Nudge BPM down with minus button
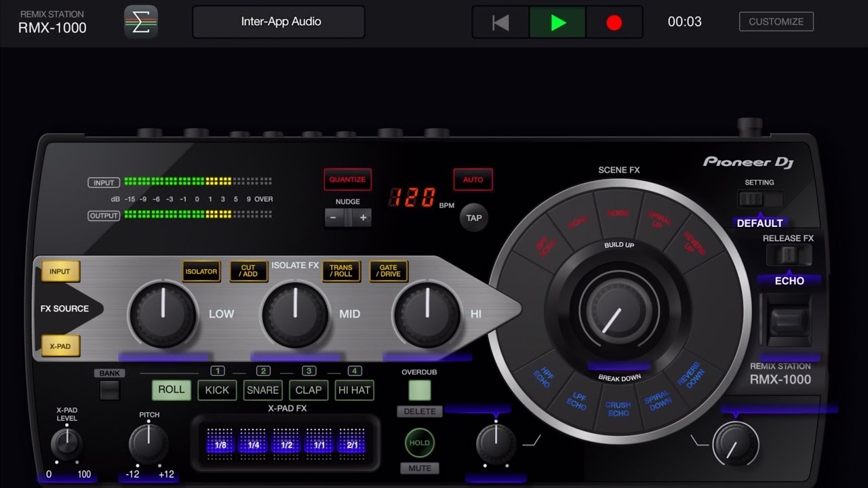Screen dimensions: 868x488 click(333, 218)
